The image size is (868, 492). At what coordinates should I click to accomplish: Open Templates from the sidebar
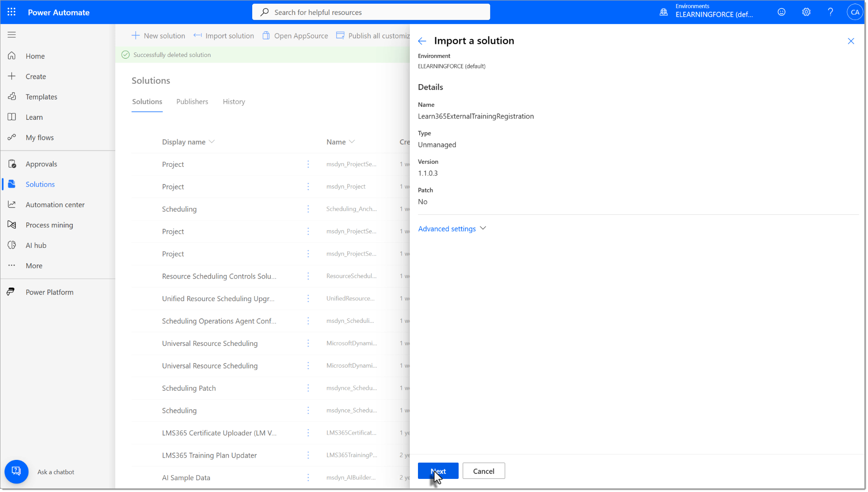point(41,96)
